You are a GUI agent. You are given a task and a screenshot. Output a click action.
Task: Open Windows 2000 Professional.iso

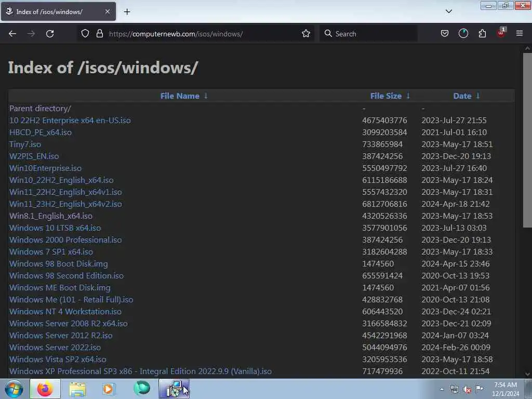[x=65, y=240]
